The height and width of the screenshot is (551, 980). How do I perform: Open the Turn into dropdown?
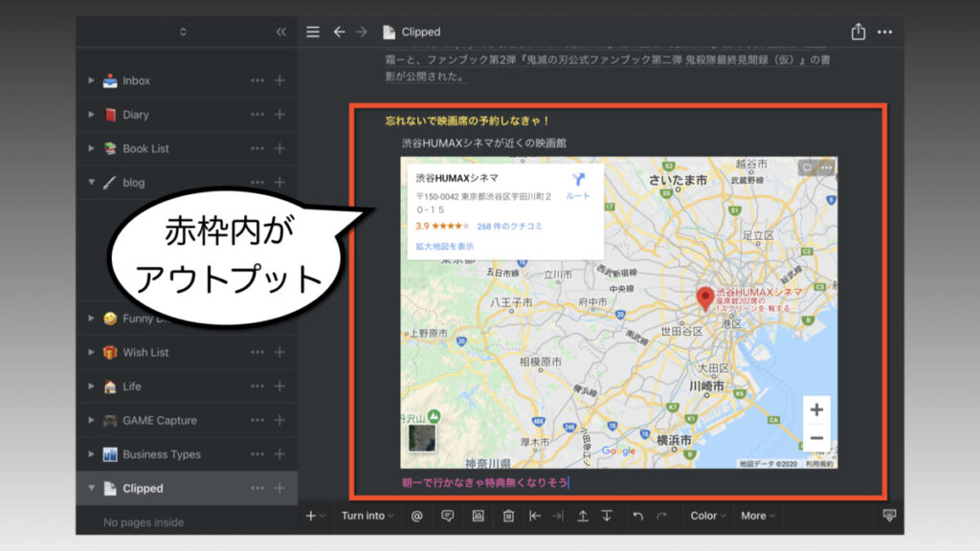[x=367, y=516]
